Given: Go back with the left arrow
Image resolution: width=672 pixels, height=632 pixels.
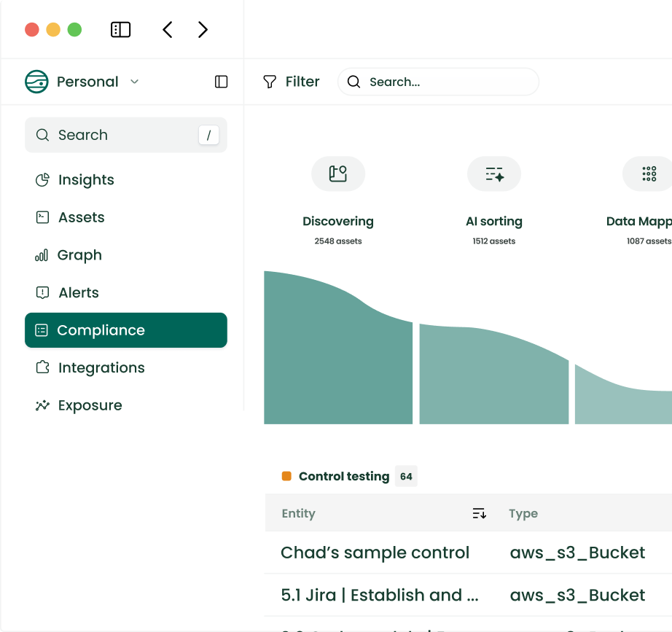Looking at the screenshot, I should point(168,30).
